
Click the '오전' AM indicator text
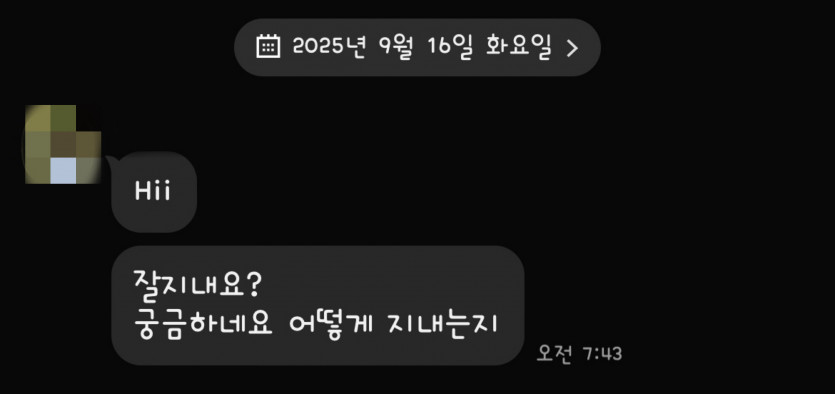[554, 353]
